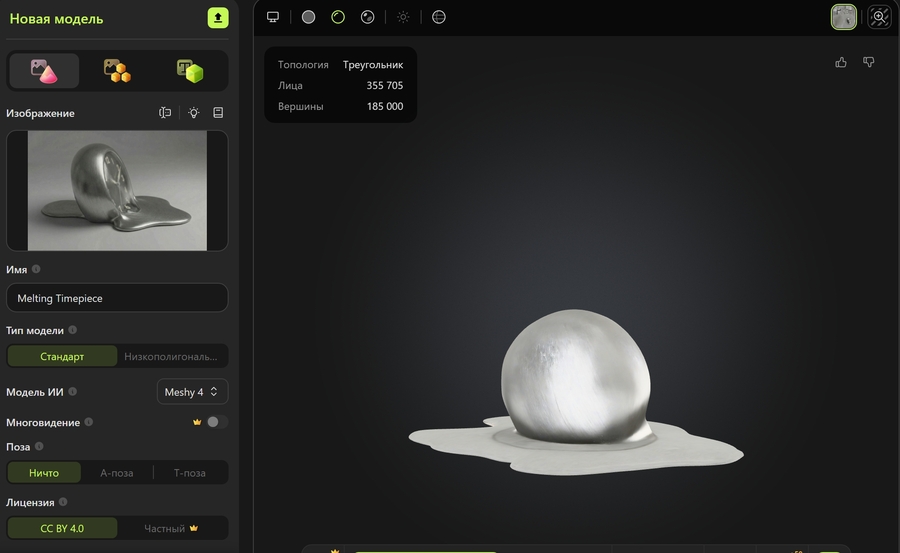Switch to the green cube text-to-3D tab
The height and width of the screenshot is (553, 900).
[x=190, y=71]
